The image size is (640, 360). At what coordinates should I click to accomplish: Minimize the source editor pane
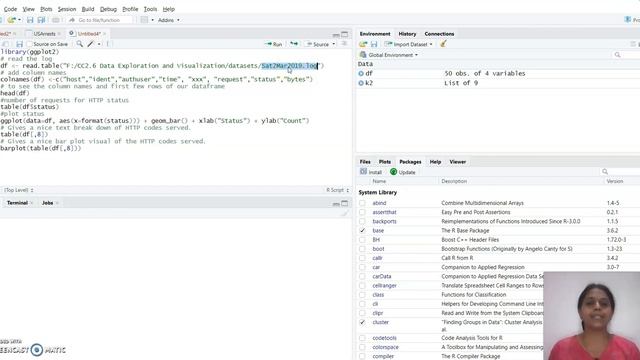[336, 35]
